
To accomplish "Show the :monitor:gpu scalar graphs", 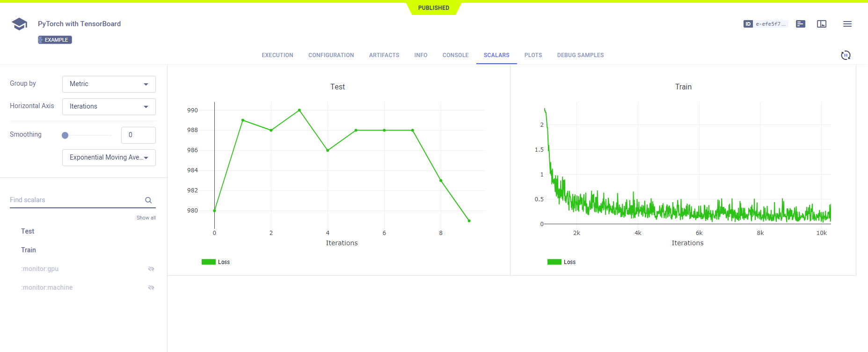I will pos(151,269).
